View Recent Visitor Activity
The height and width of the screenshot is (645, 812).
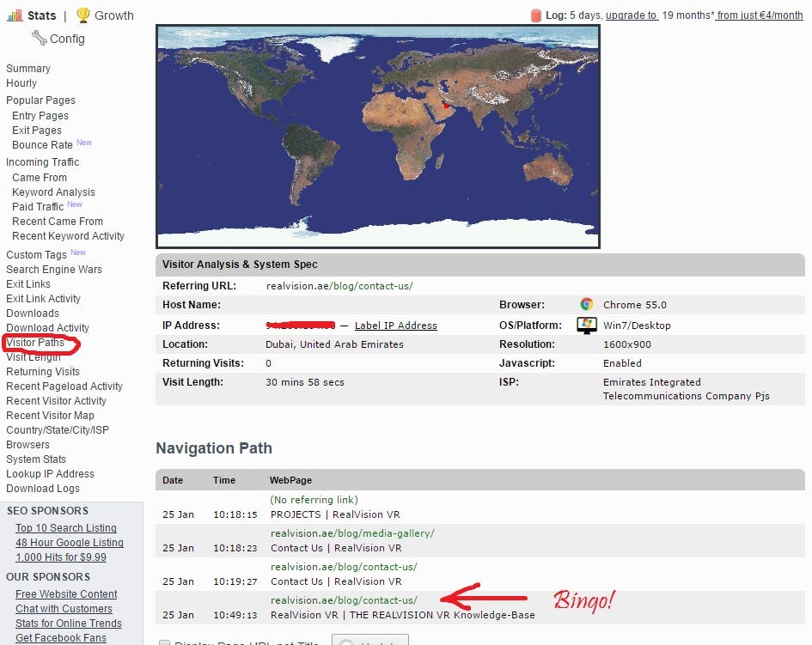[56, 401]
